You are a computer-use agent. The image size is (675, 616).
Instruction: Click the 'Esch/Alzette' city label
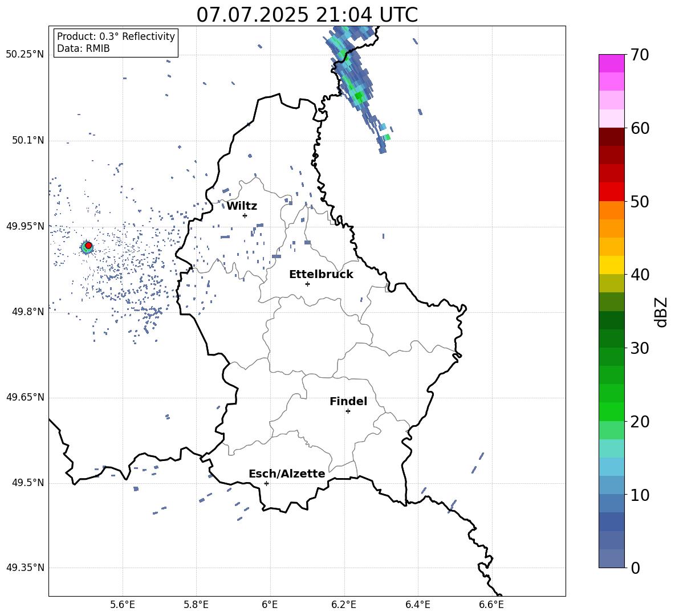287,474
